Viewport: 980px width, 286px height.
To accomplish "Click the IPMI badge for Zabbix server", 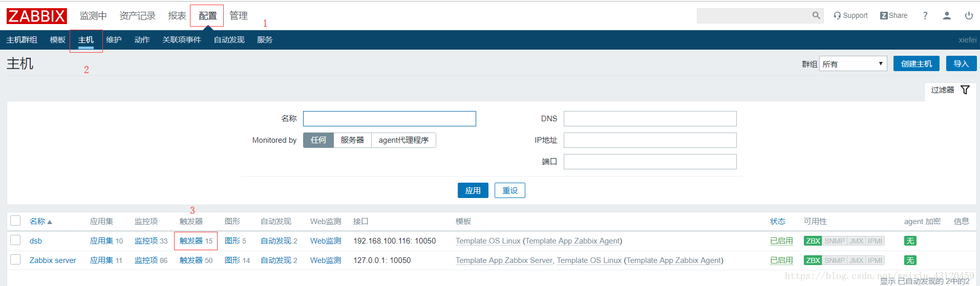I will click(x=875, y=260).
